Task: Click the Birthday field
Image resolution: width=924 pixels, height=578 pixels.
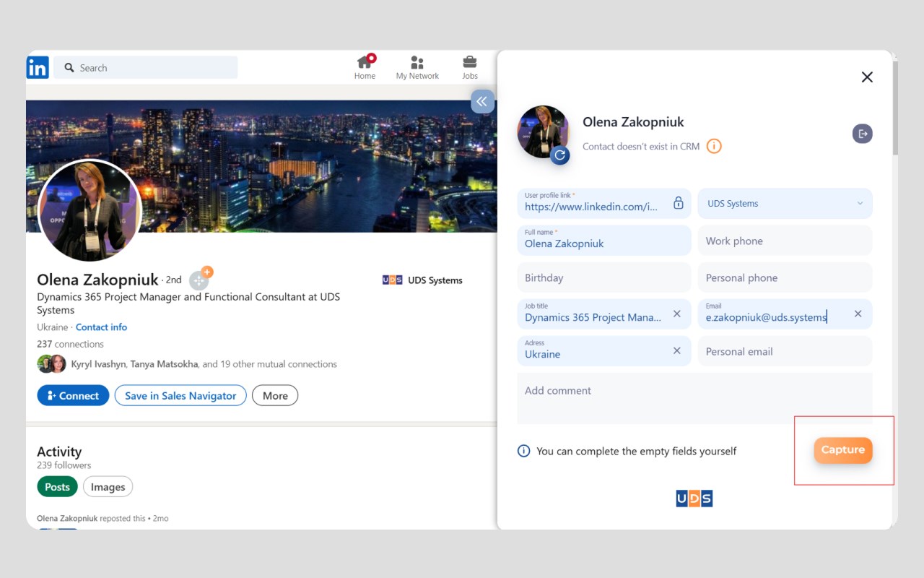Action: tap(604, 277)
